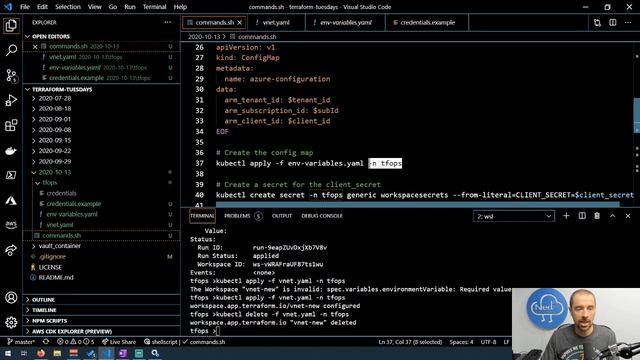Open the Live Share view in the activity bar
The width and height of the screenshot is (640, 360).
(11, 250)
